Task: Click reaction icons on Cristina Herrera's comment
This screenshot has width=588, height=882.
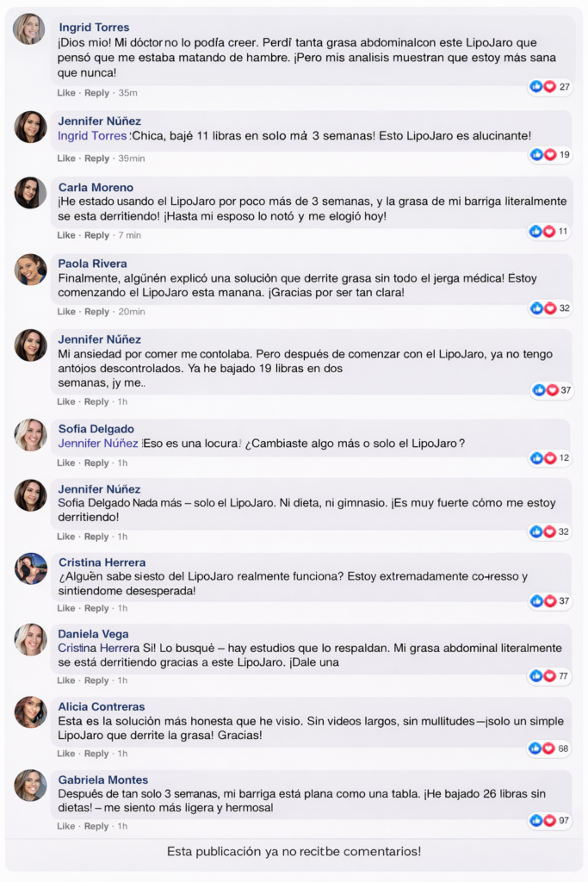Action: (x=543, y=600)
